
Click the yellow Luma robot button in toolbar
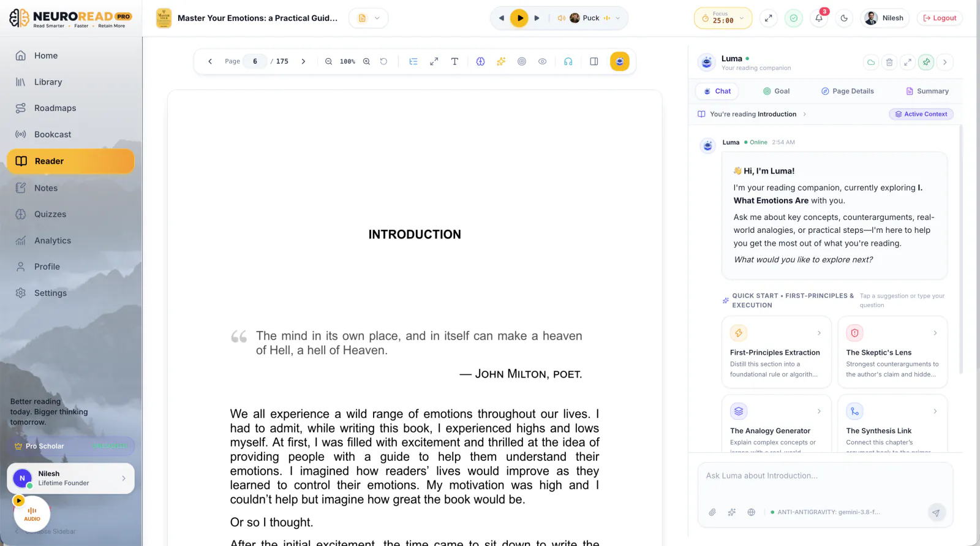tap(620, 61)
